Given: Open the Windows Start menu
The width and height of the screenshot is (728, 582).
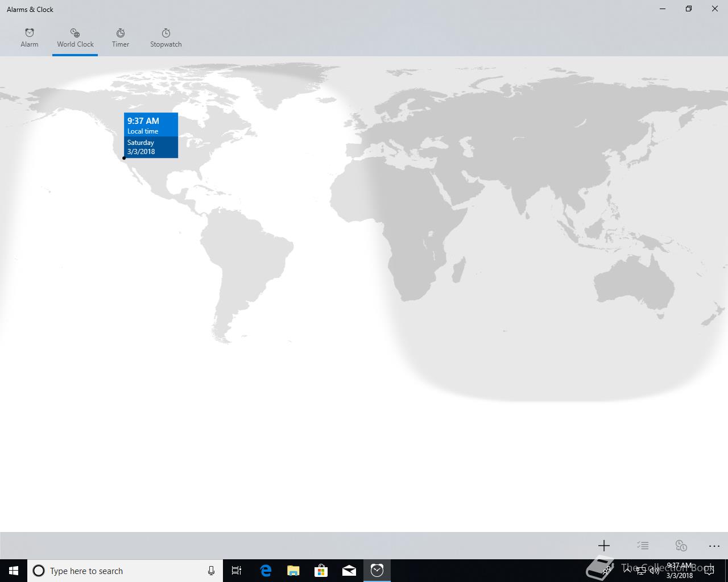Looking at the screenshot, I should [x=14, y=571].
